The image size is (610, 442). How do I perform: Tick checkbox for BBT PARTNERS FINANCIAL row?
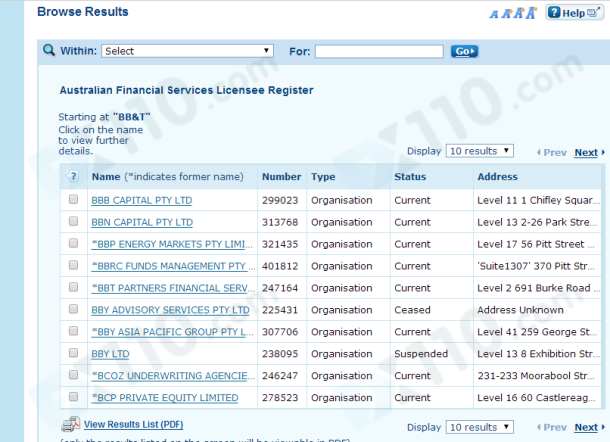click(x=73, y=287)
